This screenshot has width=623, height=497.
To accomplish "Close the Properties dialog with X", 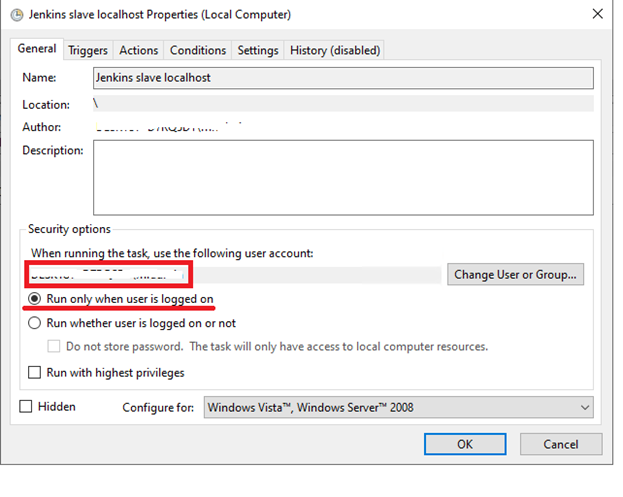I will (x=597, y=14).
